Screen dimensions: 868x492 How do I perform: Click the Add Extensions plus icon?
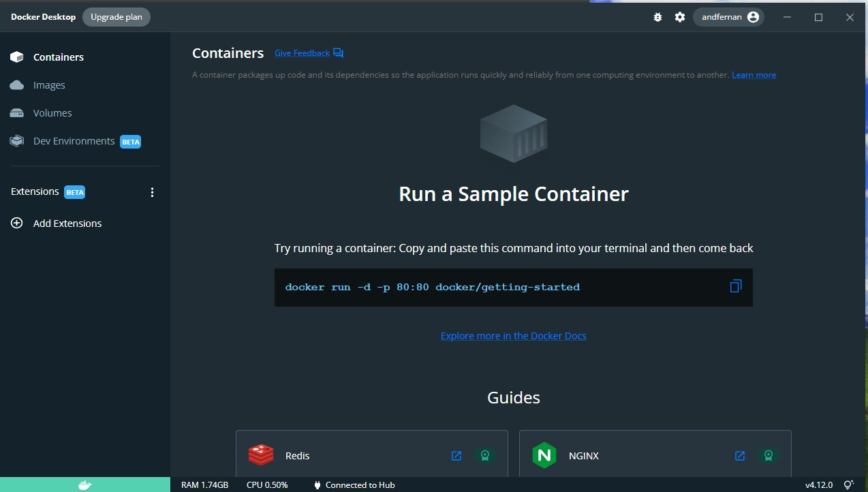(x=17, y=223)
